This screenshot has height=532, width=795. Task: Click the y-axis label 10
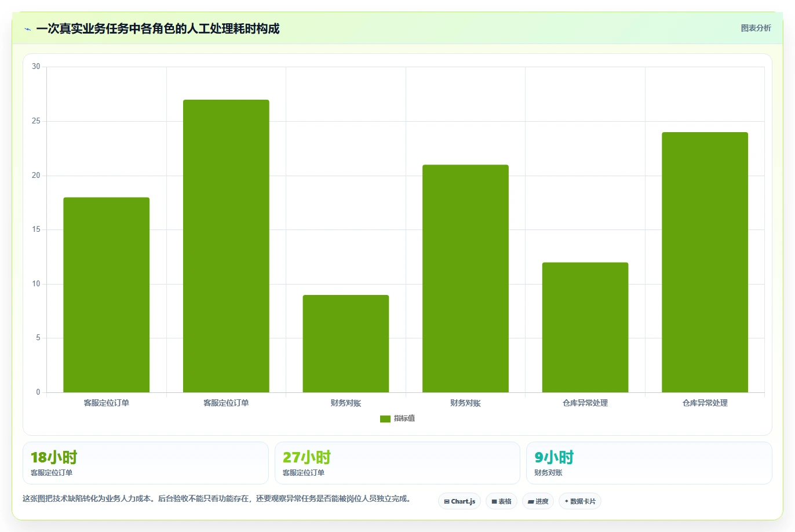point(36,284)
